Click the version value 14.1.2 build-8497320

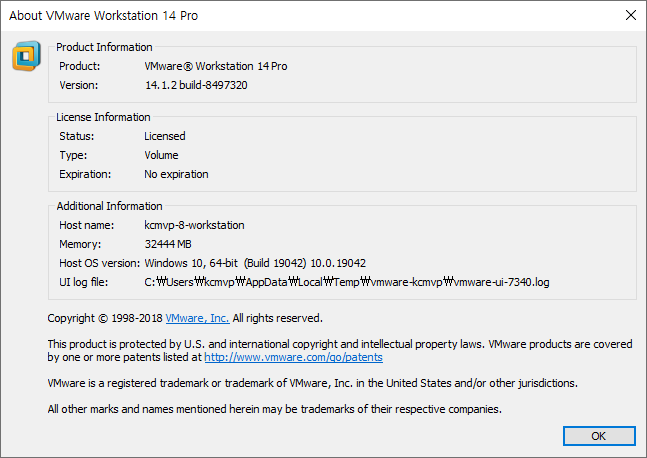(x=196, y=85)
